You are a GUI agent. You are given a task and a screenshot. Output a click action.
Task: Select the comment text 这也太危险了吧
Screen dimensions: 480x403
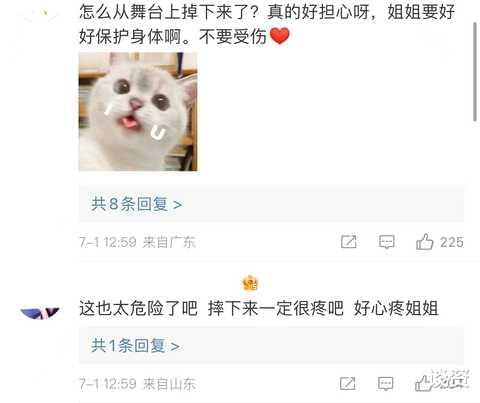[138, 308]
